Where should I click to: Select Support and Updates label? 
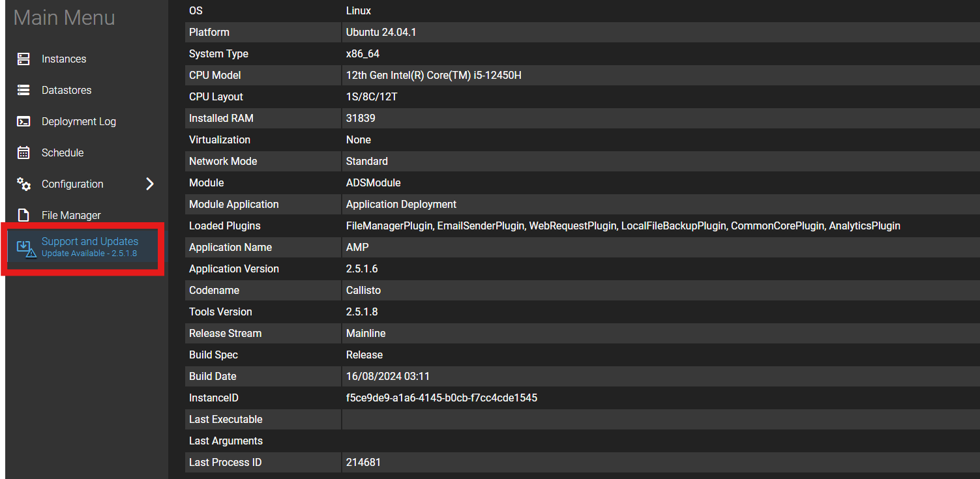click(90, 242)
